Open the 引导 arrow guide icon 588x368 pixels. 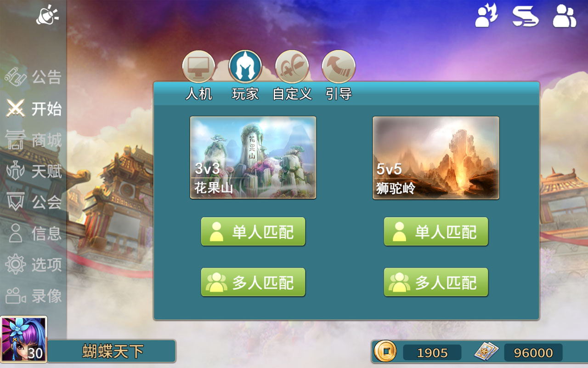pyautogui.click(x=339, y=67)
